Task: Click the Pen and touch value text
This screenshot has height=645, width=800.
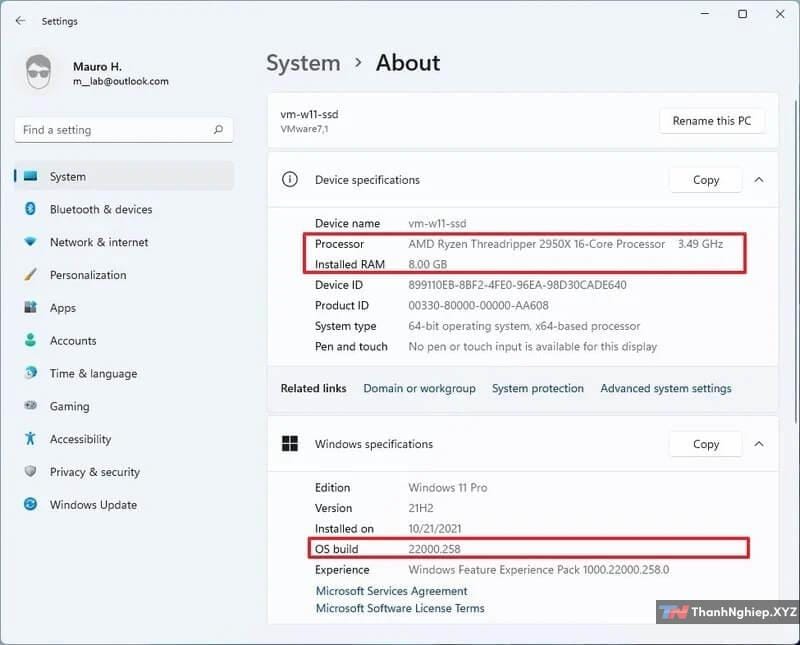Action: (x=533, y=346)
